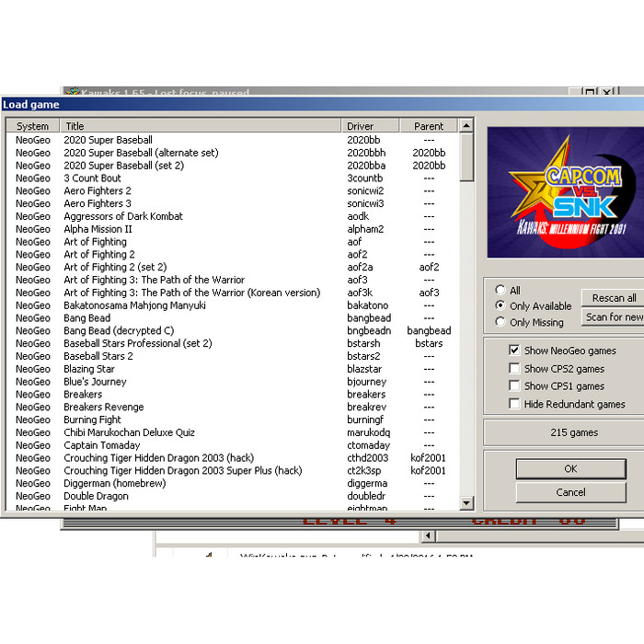Sort list by the Parent column header
The image size is (644, 644).
429,126
